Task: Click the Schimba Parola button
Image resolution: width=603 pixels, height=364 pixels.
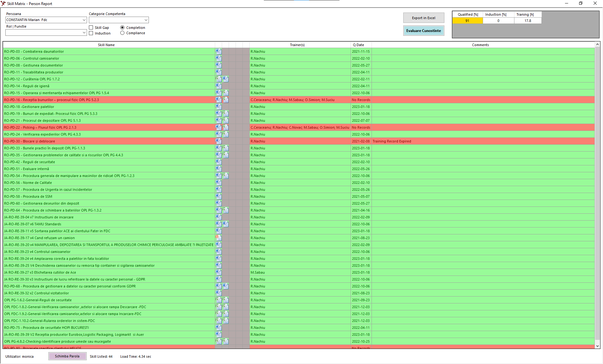Action: pos(67,356)
